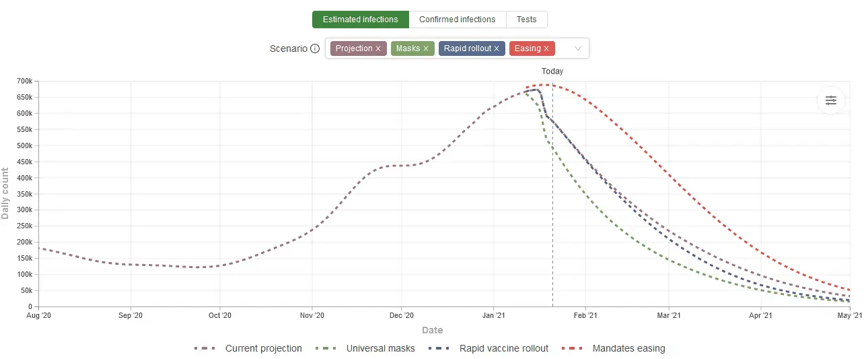The height and width of the screenshot is (359, 868).
Task: Open the Tests tab
Action: tap(526, 20)
